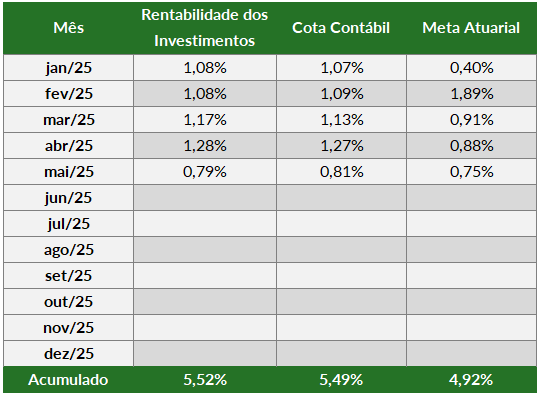Viewport: 538px width, 394px height.
Task: Click the Cota Contábil column header
Action: (341, 28)
